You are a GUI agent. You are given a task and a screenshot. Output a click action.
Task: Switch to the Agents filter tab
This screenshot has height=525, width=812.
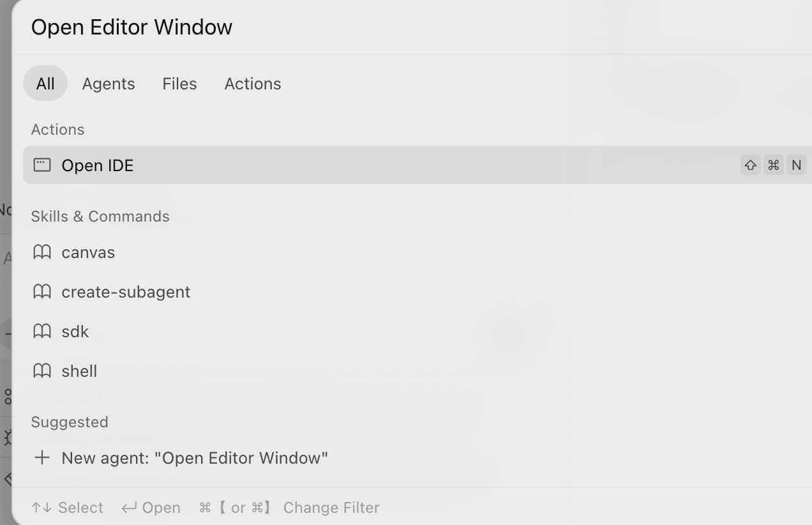[109, 84]
